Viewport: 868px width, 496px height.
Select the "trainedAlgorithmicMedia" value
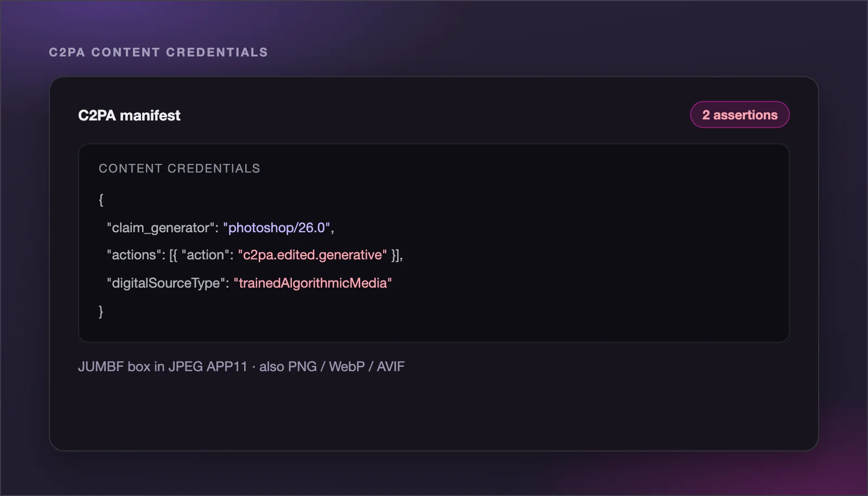click(x=313, y=283)
